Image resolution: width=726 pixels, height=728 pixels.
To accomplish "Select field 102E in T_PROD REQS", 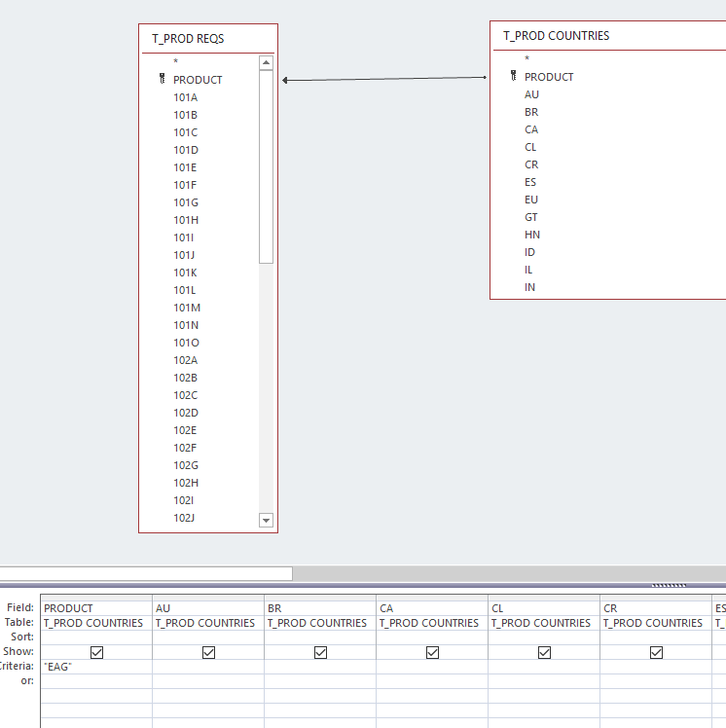I will tap(185, 430).
